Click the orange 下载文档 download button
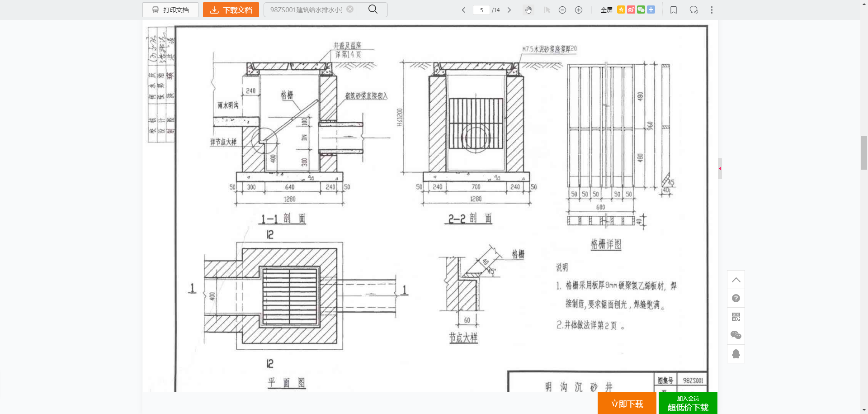The width and height of the screenshot is (868, 414). (231, 10)
